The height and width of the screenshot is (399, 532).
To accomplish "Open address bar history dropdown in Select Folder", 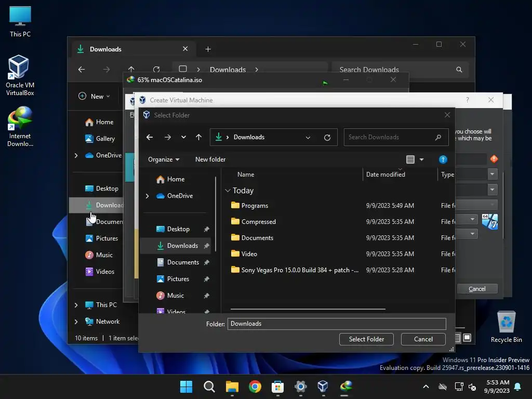I will point(308,137).
